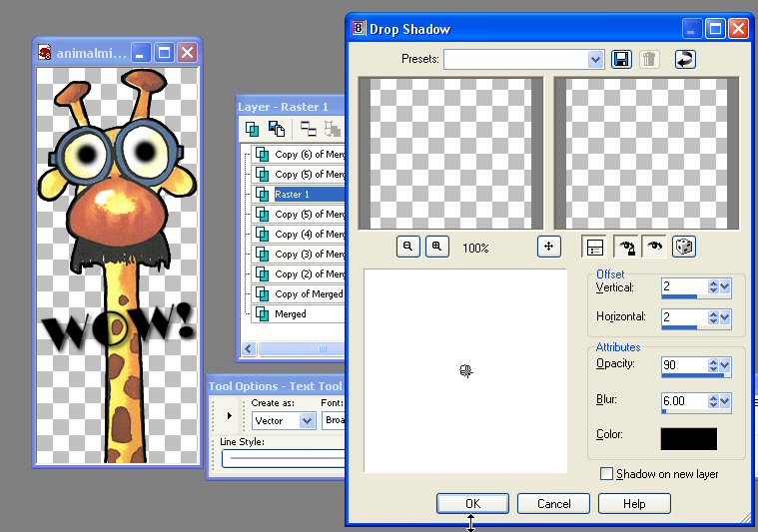Click the new raster layer icon in Layer palette
This screenshot has width=758, height=532.
252,130
